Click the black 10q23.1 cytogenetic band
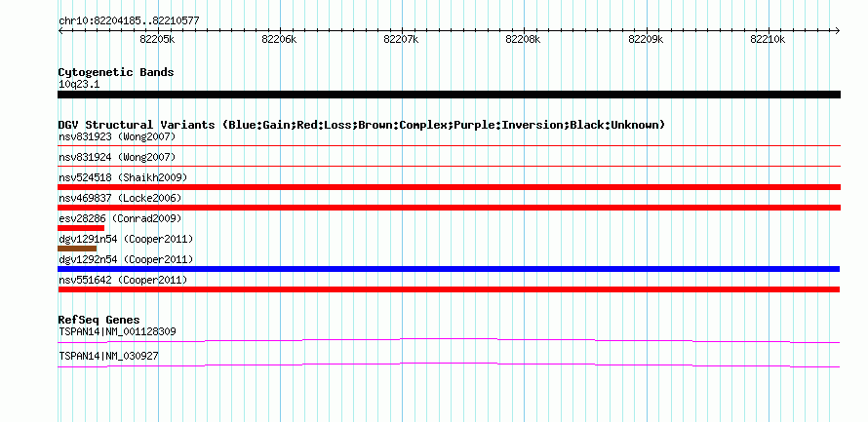Screen dimensions: 868x422 pos(449,95)
